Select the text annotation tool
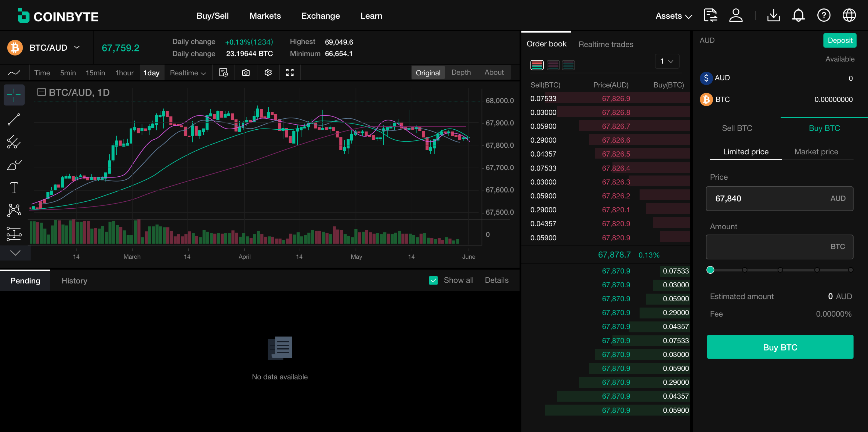The height and width of the screenshot is (432, 868). pyautogui.click(x=14, y=187)
